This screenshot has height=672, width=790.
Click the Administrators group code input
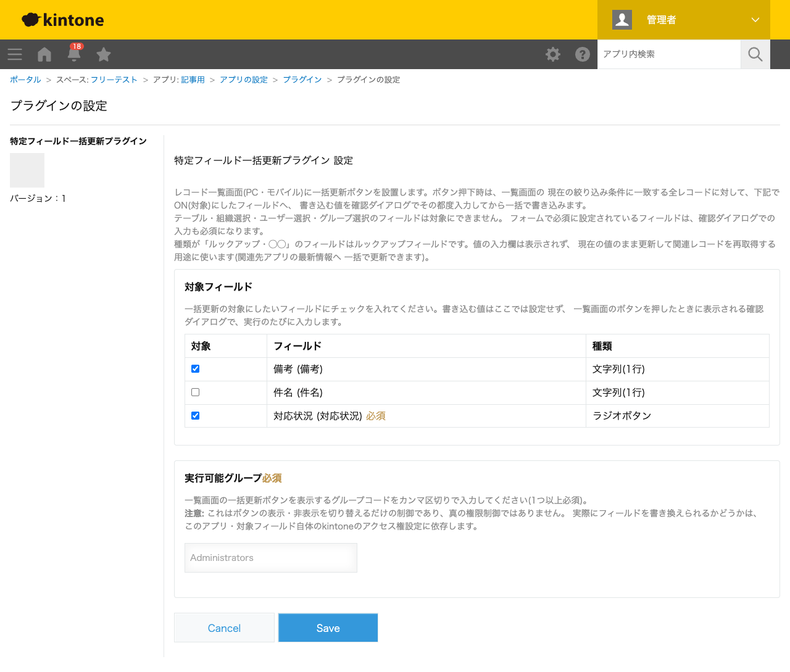tap(271, 558)
